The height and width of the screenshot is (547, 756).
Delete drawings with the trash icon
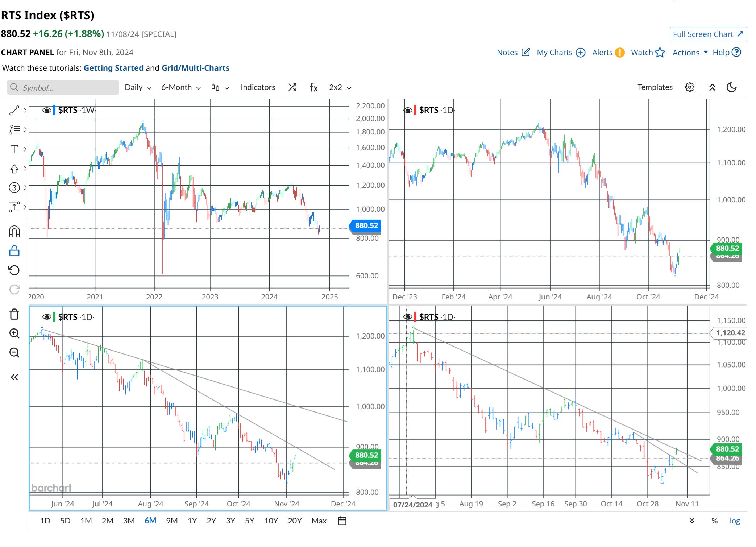(14, 314)
